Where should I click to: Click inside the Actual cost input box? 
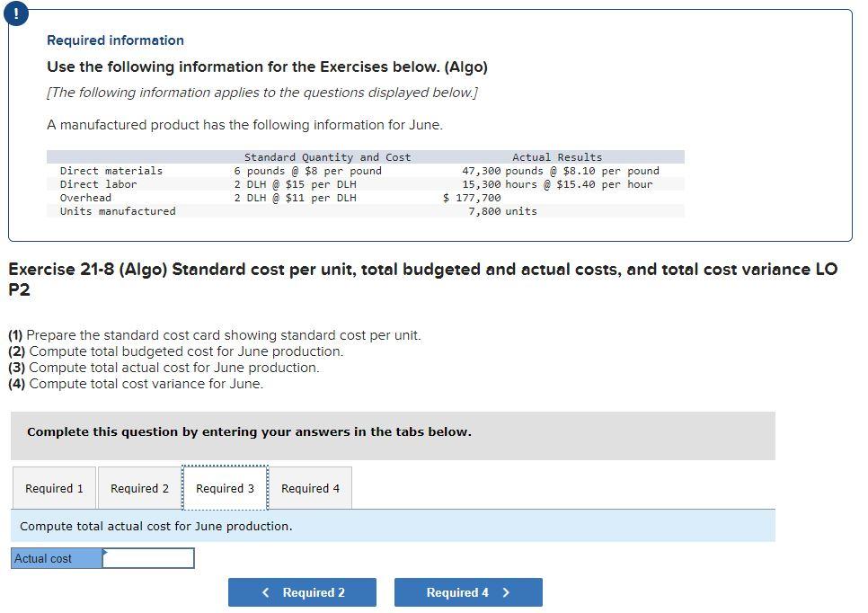149,558
